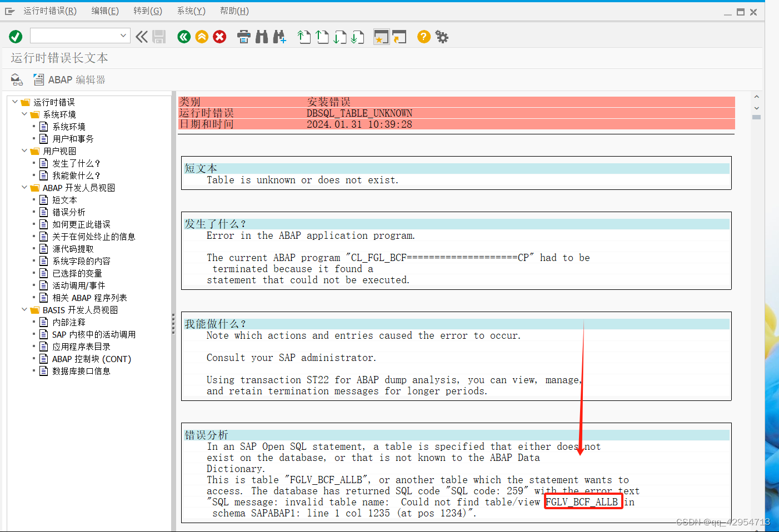
Task: Select 错误分析 in the navigation tree
Action: [68, 212]
